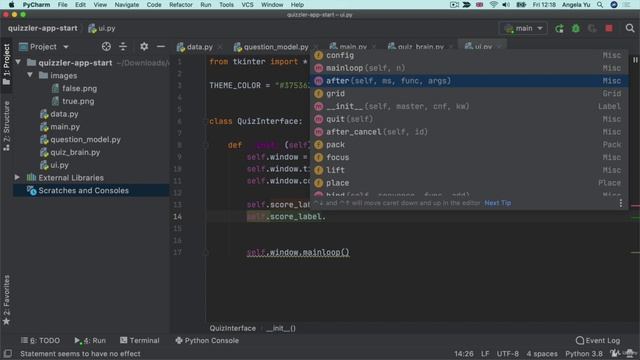Choose mainloop(self, n) completion suggestion
Screen dimensions: 640x360
point(469,68)
